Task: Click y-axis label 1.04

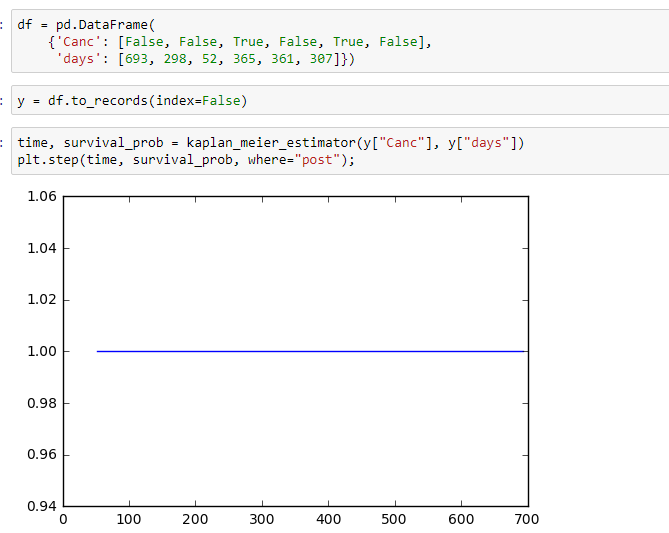Action: (42, 248)
